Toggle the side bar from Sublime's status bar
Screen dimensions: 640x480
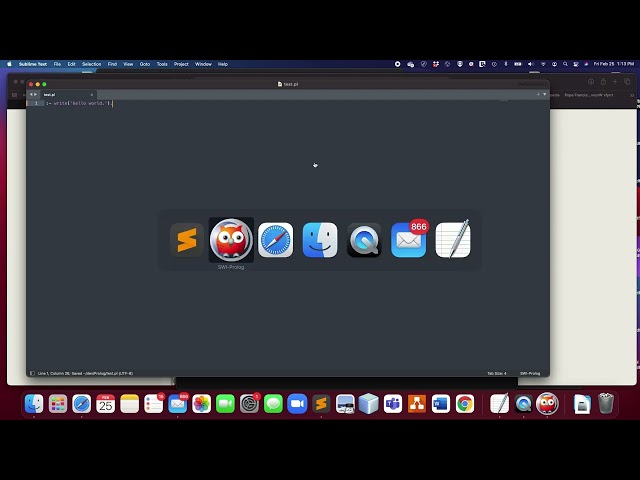click(x=32, y=373)
